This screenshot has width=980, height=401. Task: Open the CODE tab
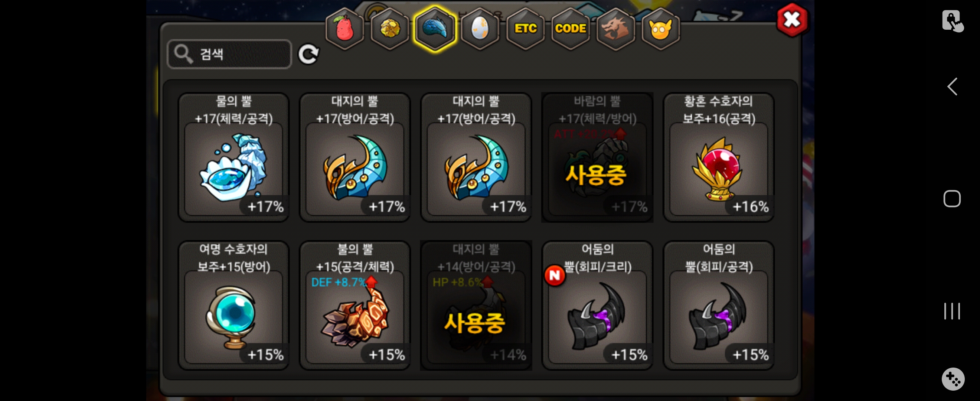(570, 29)
